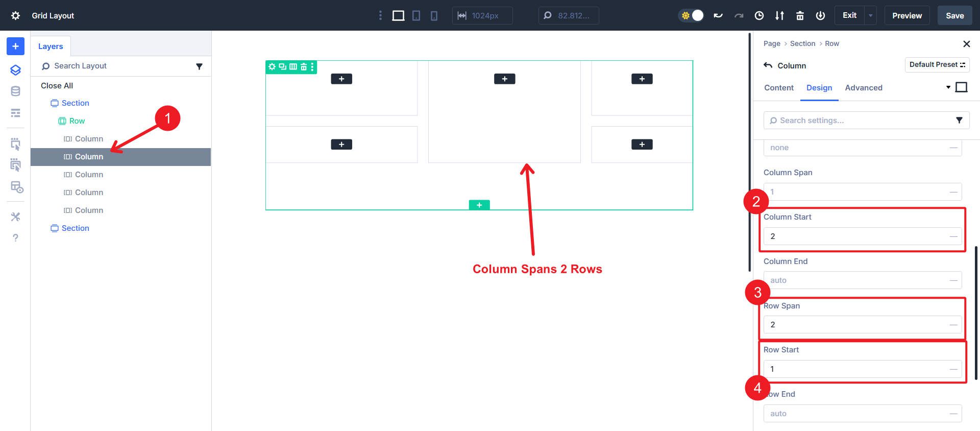
Task: Switch to tablet view icon
Action: click(416, 16)
